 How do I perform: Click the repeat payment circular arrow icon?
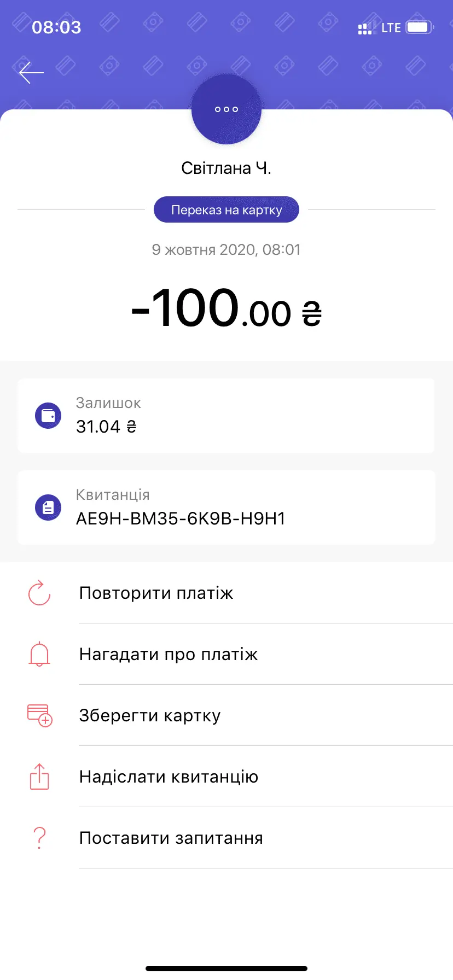[39, 593]
